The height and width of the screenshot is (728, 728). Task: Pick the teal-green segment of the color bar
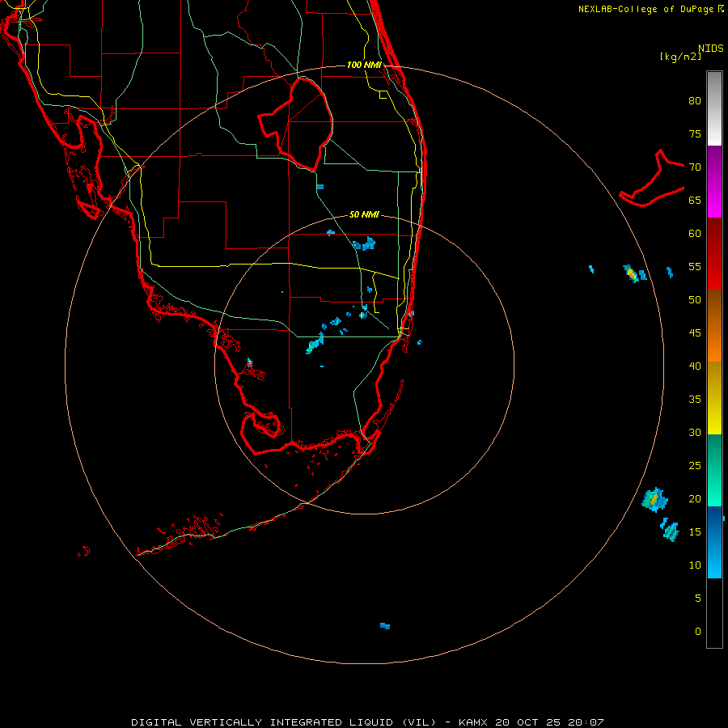coord(714,470)
